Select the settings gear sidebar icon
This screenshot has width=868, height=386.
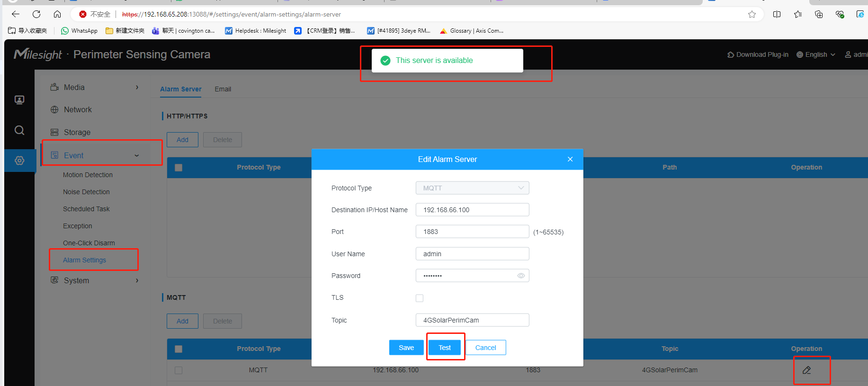[x=19, y=161]
